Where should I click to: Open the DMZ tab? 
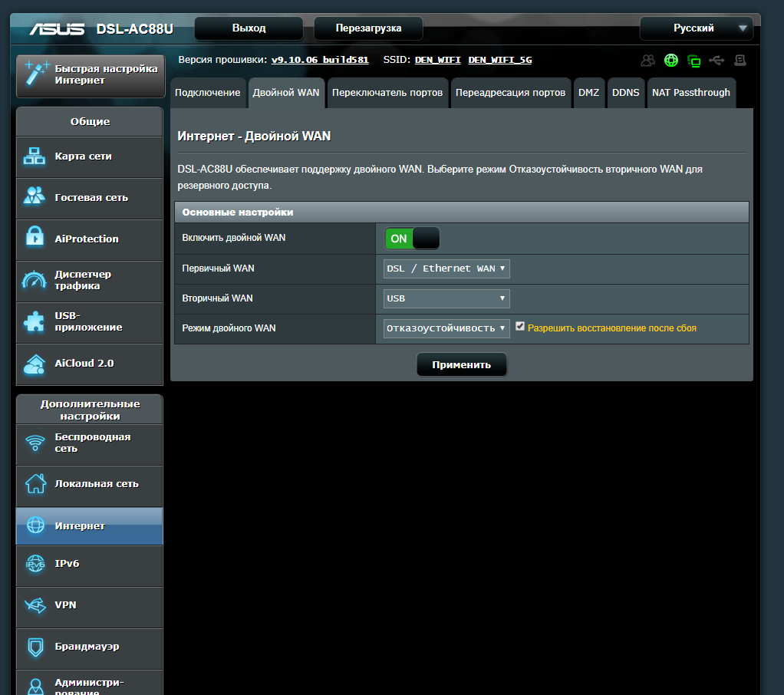588,93
